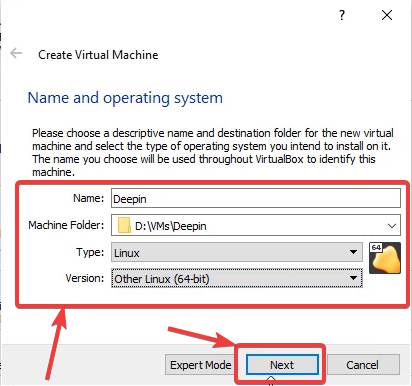Click the Version: label
The image size is (412, 386).
point(85,278)
